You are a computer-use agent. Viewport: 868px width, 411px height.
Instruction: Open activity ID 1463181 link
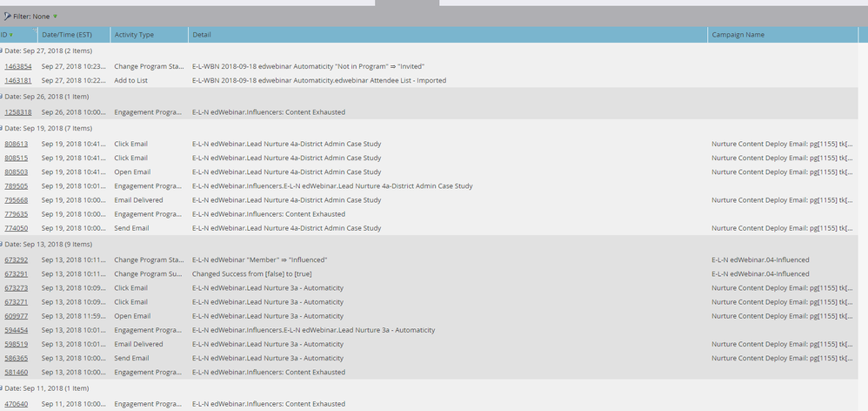(x=18, y=81)
